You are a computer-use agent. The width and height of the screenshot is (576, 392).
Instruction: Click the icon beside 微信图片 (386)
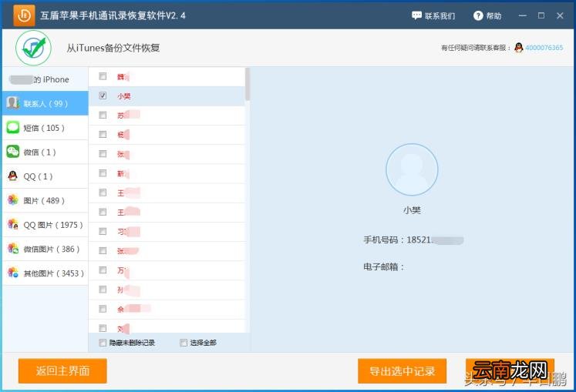13,249
